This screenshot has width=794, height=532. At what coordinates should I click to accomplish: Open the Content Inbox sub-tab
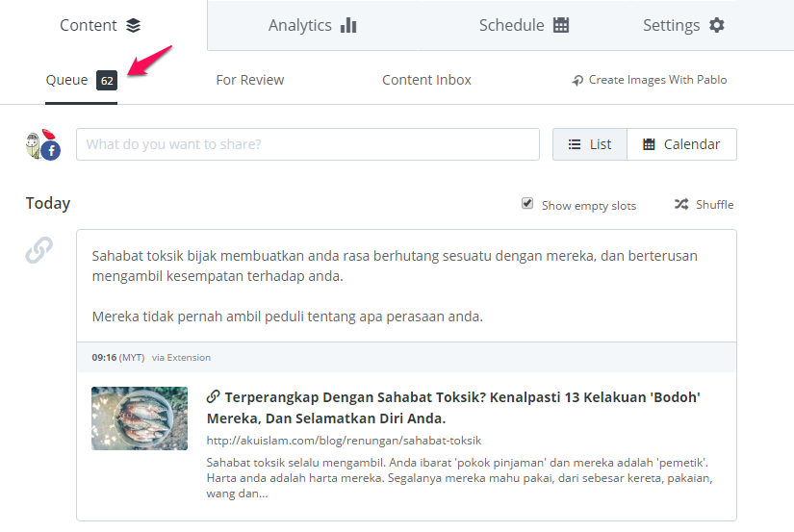point(426,80)
